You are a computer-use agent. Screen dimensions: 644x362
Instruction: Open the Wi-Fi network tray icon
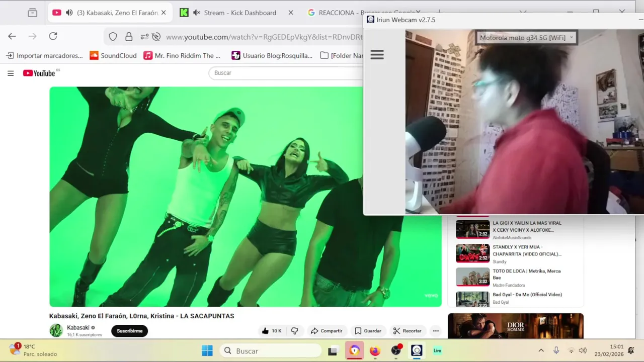point(571,351)
